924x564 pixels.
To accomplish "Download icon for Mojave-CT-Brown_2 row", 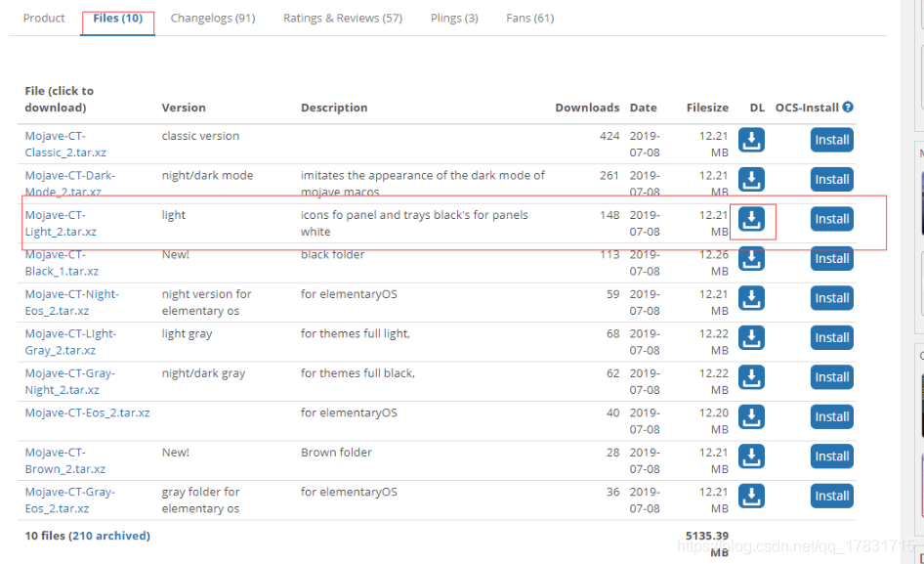I will click(x=751, y=456).
